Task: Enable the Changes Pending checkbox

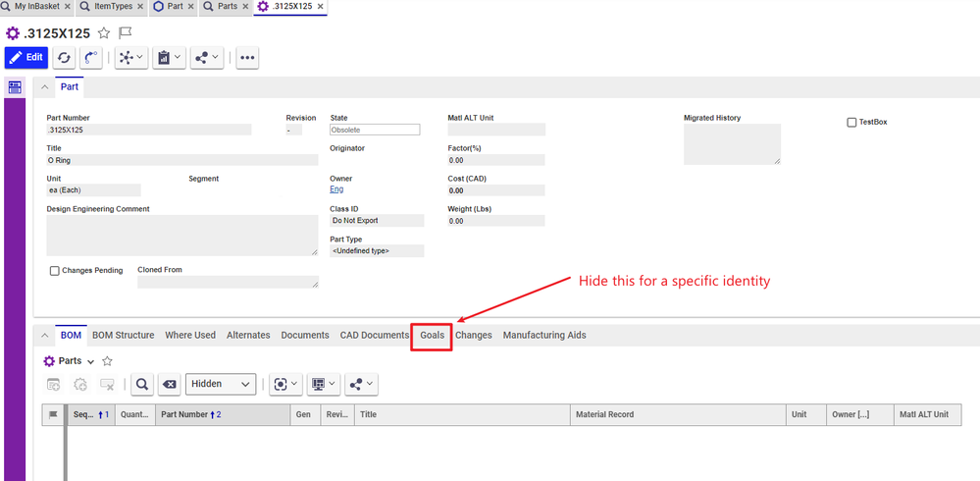Action: pyautogui.click(x=54, y=271)
